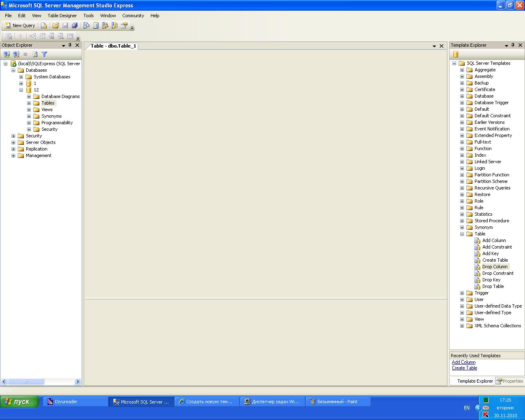The width and height of the screenshot is (525, 420).
Task: Switch to the Paint window in taskbar
Action: pyautogui.click(x=338, y=402)
